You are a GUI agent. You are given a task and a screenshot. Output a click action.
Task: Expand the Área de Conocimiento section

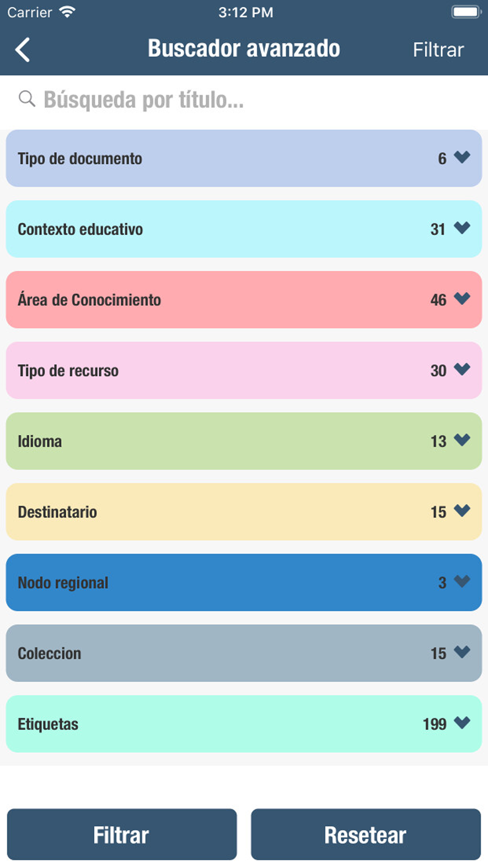244,300
